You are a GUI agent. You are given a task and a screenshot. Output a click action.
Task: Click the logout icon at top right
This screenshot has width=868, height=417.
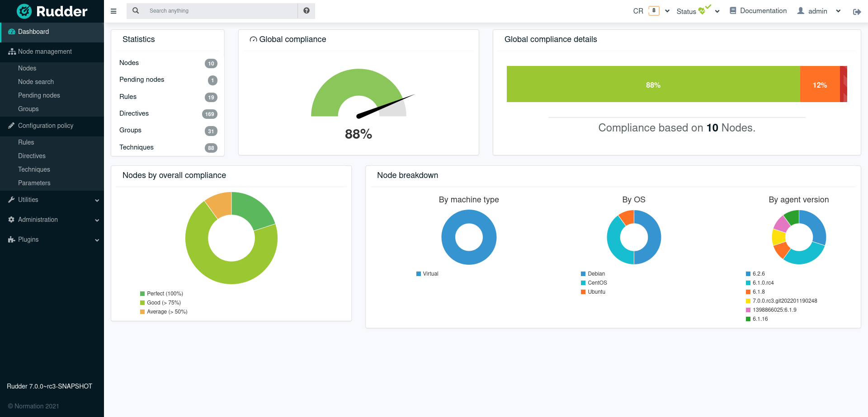(857, 12)
